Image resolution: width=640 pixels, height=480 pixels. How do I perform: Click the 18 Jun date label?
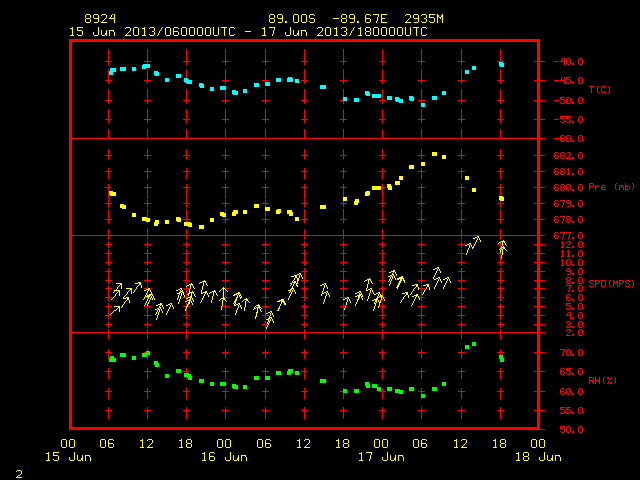pos(538,457)
